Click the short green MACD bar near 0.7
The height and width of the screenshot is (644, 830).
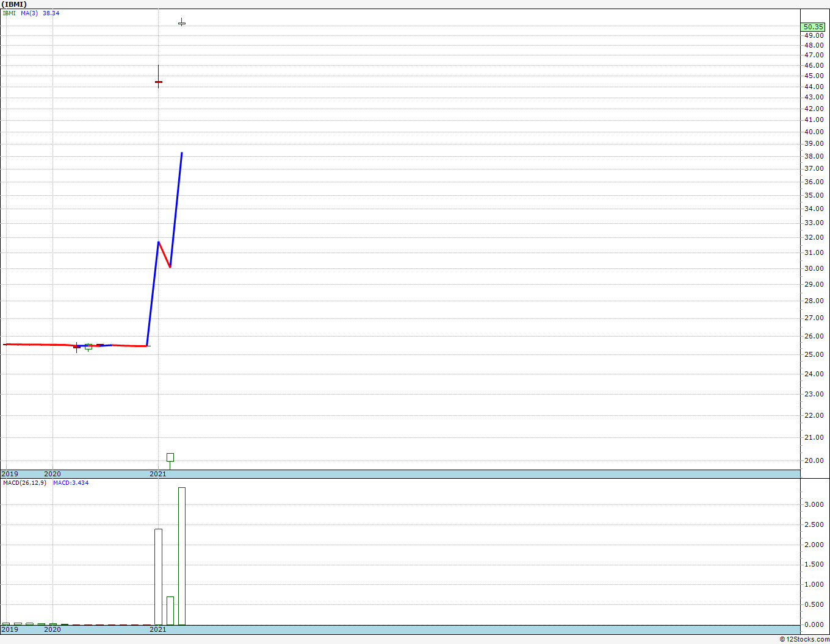click(x=170, y=610)
